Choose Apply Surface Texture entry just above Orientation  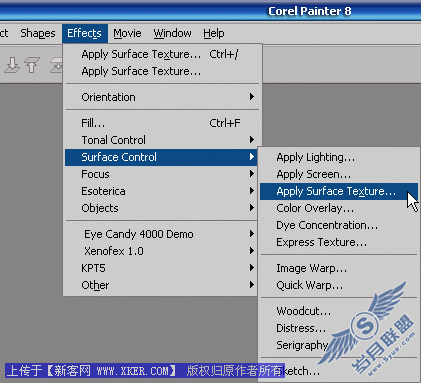(161, 71)
